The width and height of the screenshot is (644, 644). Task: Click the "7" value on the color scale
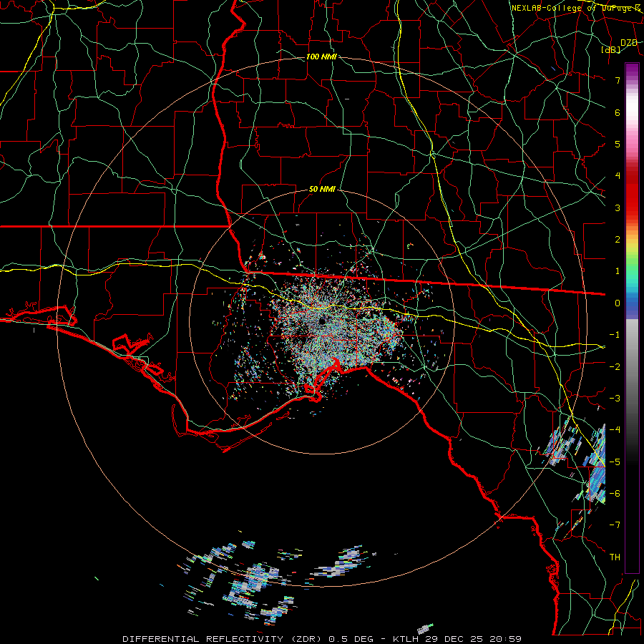618,80
